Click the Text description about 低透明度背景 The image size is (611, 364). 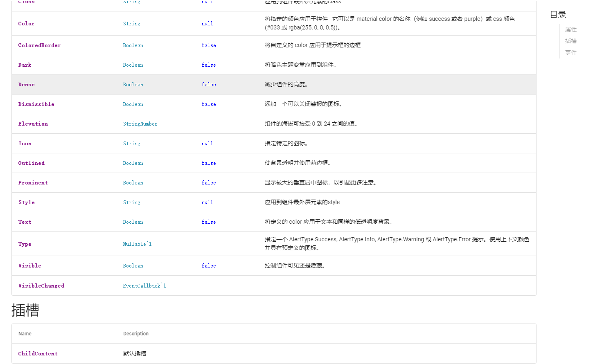click(x=329, y=222)
